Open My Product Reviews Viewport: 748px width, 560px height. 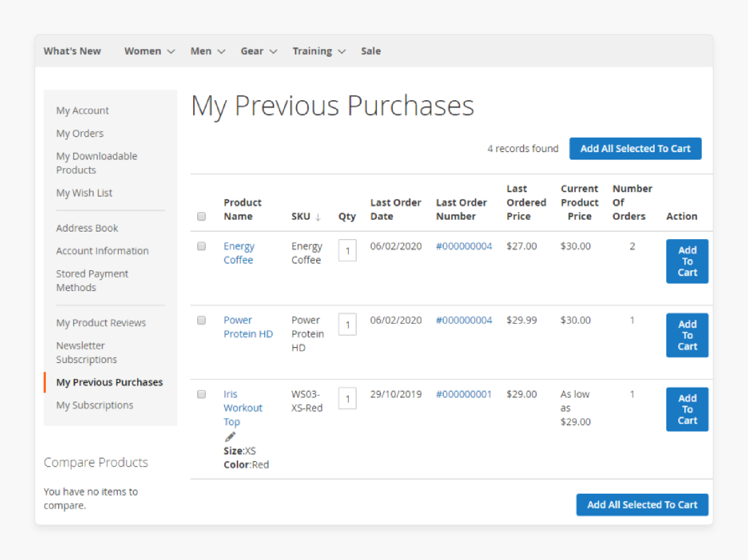point(101,323)
